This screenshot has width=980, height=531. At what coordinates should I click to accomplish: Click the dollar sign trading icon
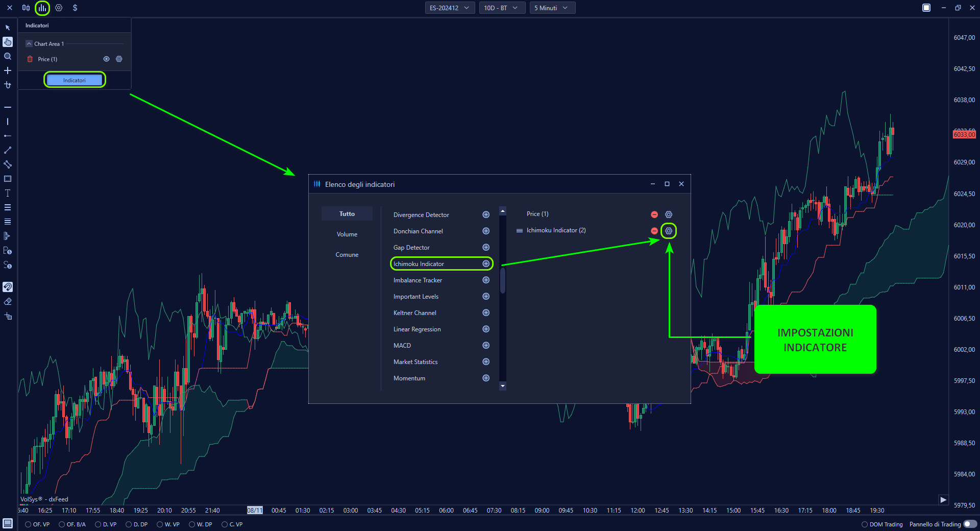75,8
